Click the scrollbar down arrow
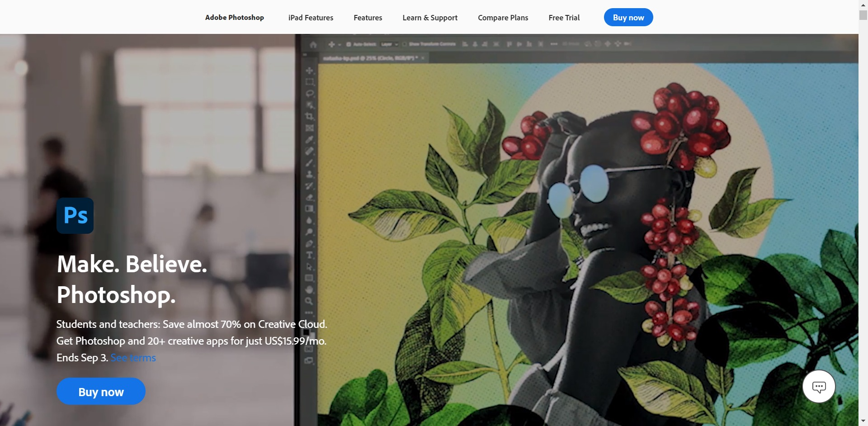The image size is (868, 426). [x=863, y=422]
